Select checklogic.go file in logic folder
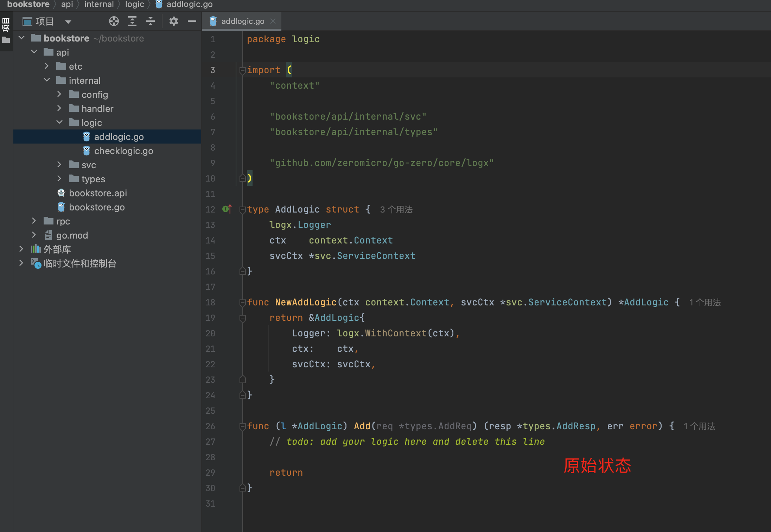 [123, 151]
